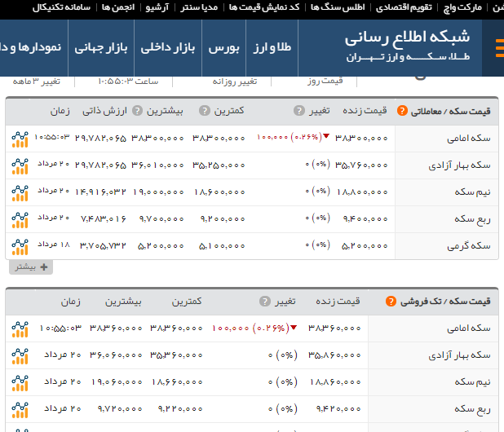Screen dimensions: 504x432
Task: Click orange help icon beside قیمت سکه / معاملاتی
Action: coord(402,112)
